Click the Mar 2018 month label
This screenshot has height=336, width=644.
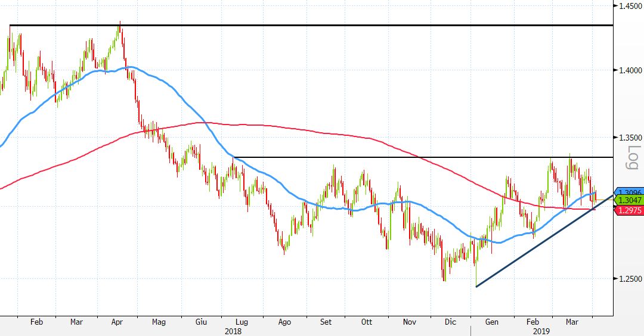(76, 322)
